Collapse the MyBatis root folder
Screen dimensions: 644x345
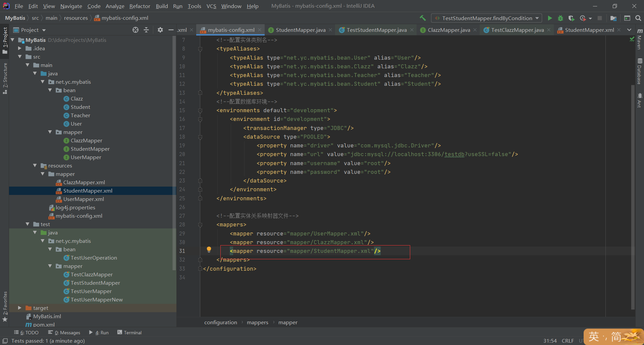click(x=13, y=40)
